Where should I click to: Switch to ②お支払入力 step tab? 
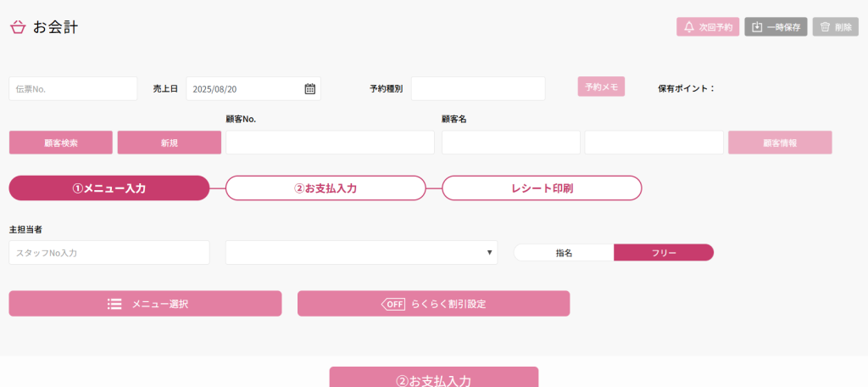click(x=325, y=188)
